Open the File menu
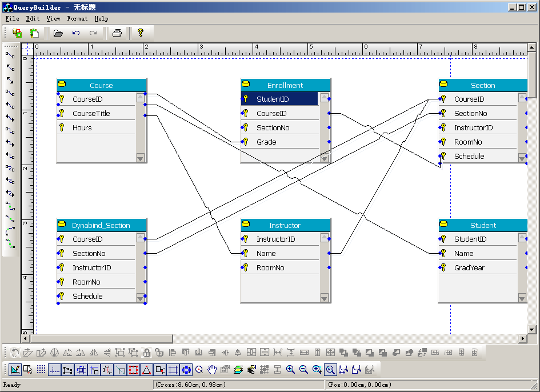 point(12,18)
